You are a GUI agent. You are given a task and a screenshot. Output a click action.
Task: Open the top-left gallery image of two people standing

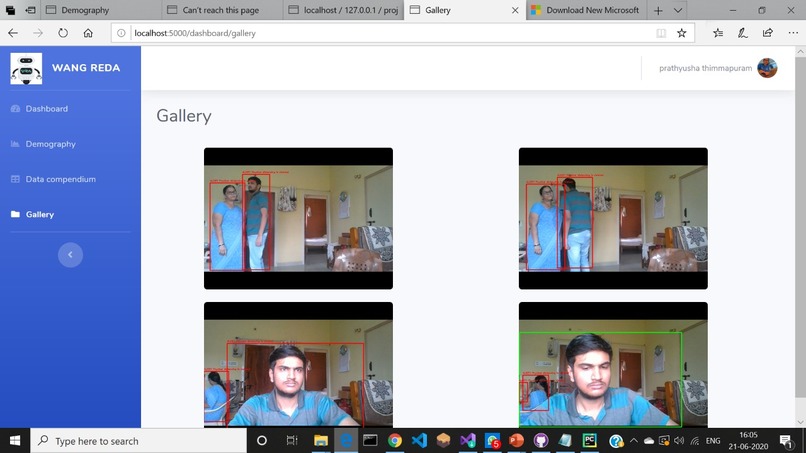click(298, 219)
